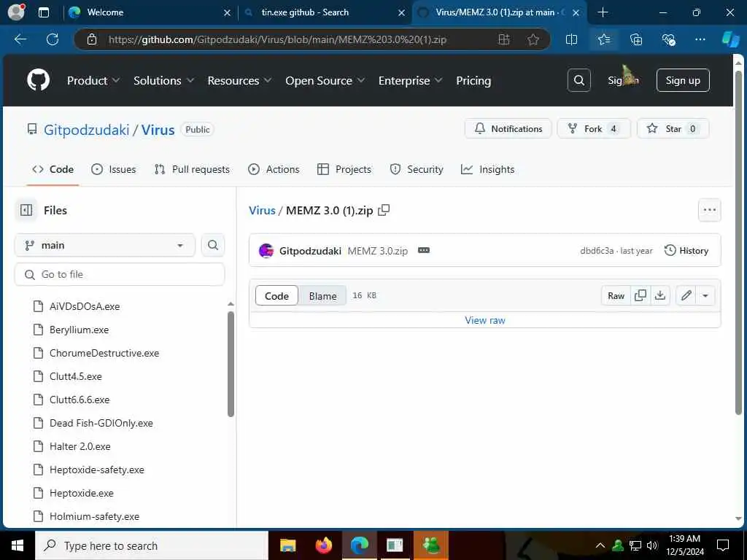Click the favorite star in address bar
The width and height of the screenshot is (747, 560).
[533, 39]
